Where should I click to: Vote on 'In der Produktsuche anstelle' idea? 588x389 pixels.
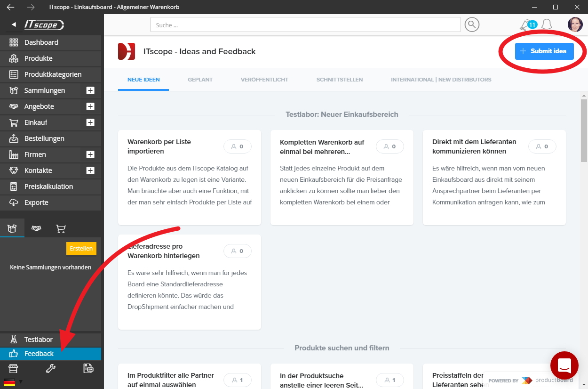(x=390, y=380)
